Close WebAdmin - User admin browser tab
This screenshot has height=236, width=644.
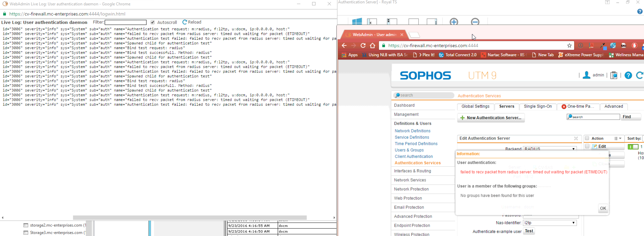coord(402,35)
